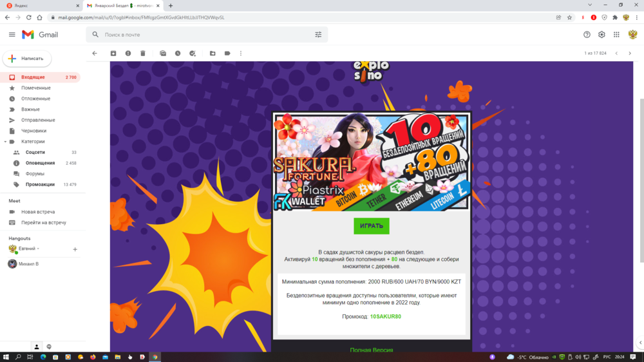This screenshot has height=362, width=644.
Task: Open the Move to folder icon
Action: pyautogui.click(x=213, y=53)
